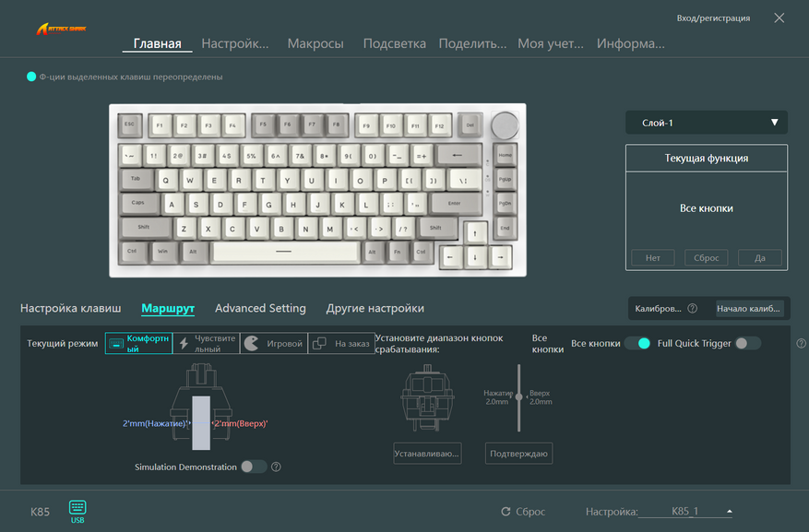Open the Advanced Setting tab
809x532 pixels.
point(260,308)
